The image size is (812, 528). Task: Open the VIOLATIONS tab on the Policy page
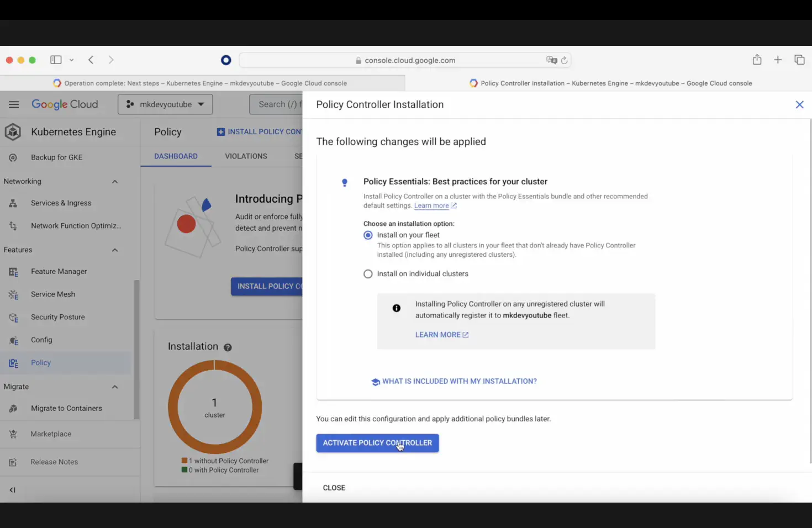[246, 156]
